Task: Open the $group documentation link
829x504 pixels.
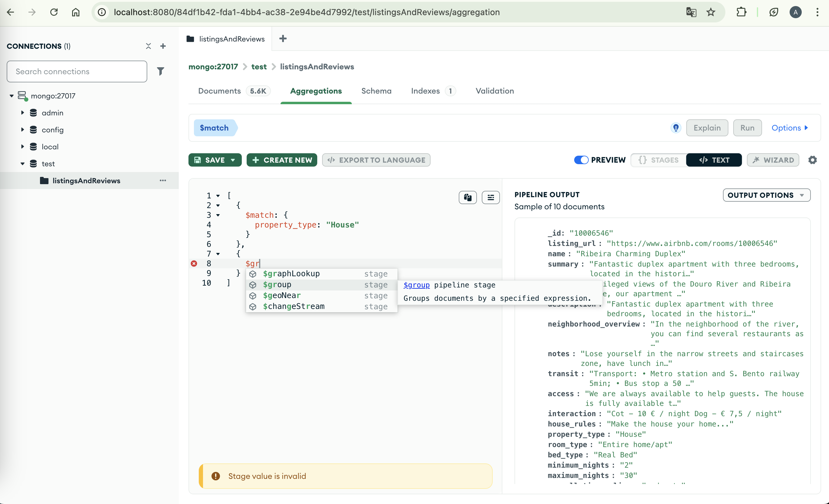Action: point(416,285)
